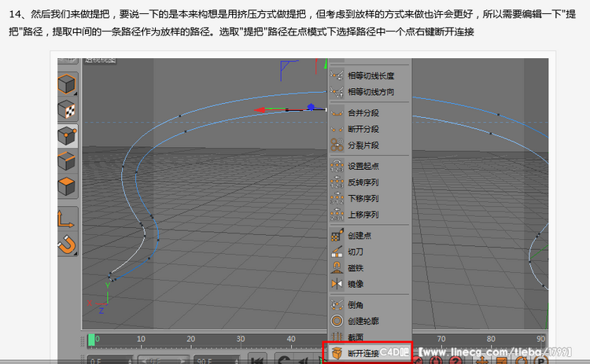Click the blue Z axis gizmo handle
Screen dimensions: 590x364
[x=311, y=107]
